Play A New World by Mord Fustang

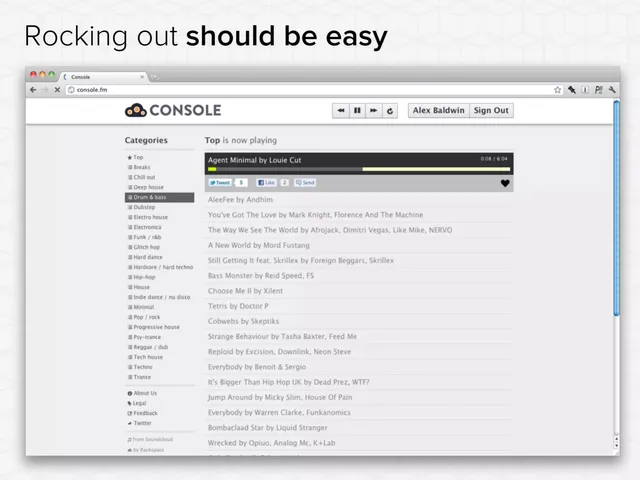[x=359, y=245]
